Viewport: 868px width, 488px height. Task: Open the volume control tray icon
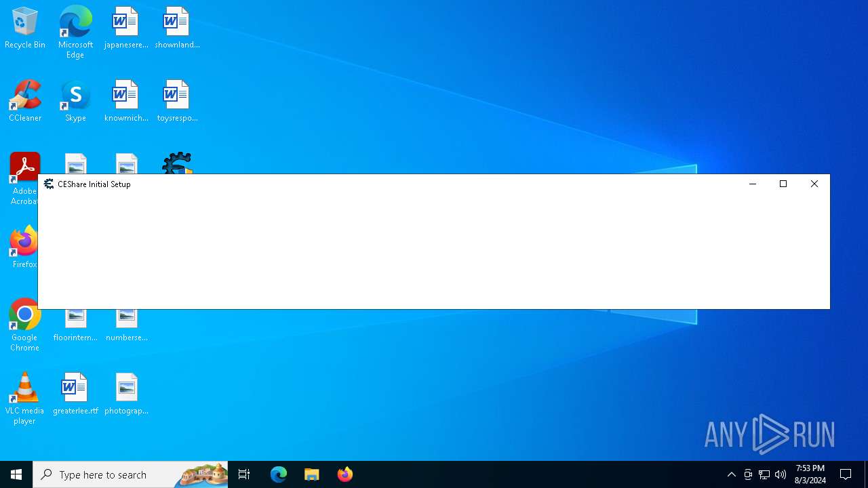tap(781, 474)
